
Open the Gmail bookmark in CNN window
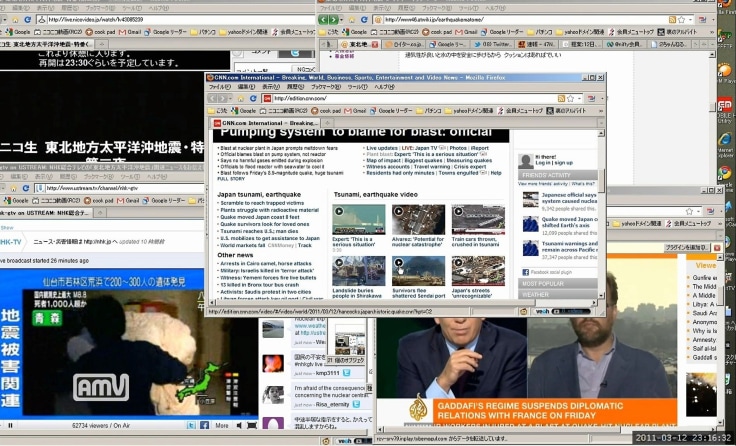tap(358, 111)
